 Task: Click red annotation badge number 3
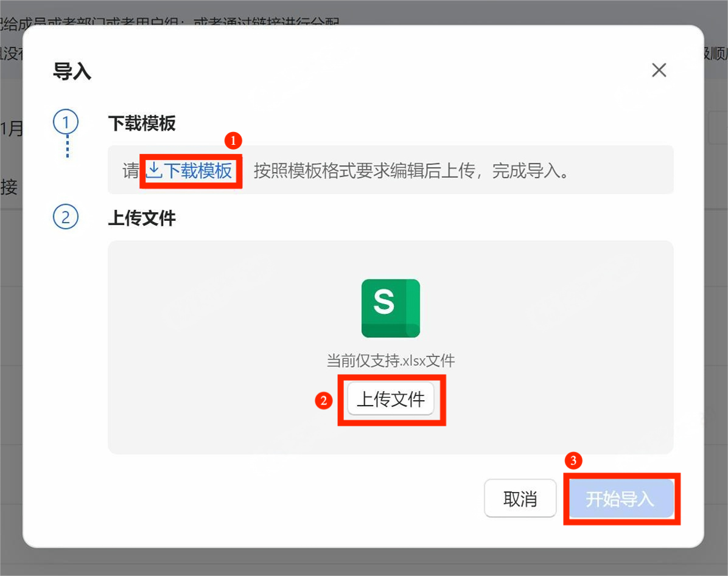tap(573, 460)
